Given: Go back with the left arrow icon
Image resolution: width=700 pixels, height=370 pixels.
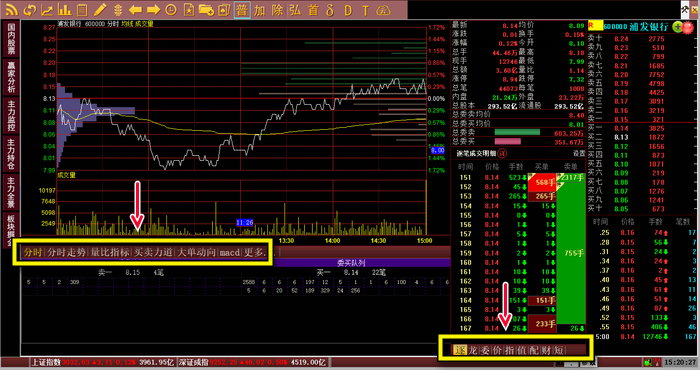Looking at the screenshot, I should 135,9.
